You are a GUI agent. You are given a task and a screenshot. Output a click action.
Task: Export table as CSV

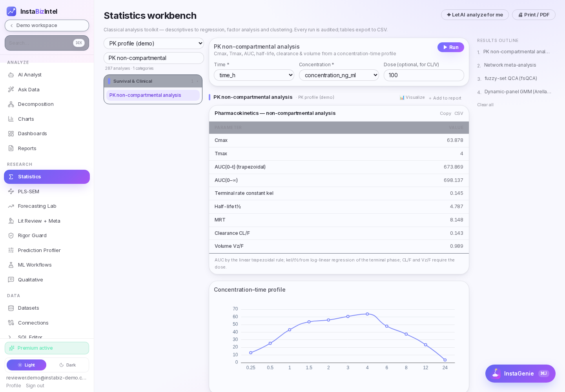click(x=459, y=113)
